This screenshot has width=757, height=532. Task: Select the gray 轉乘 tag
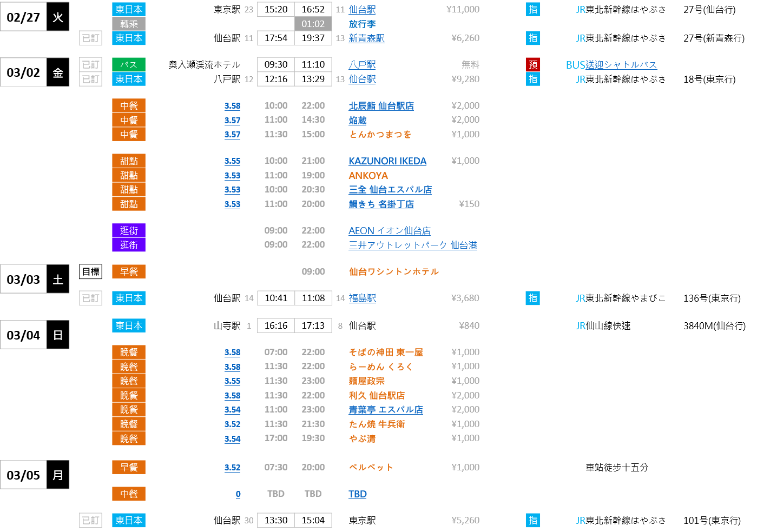pos(129,24)
